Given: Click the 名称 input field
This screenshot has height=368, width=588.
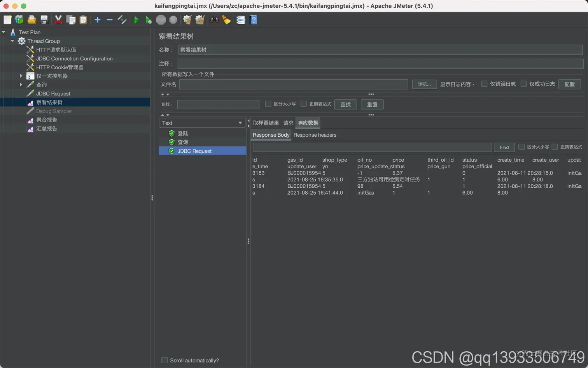Looking at the screenshot, I should pos(380,50).
